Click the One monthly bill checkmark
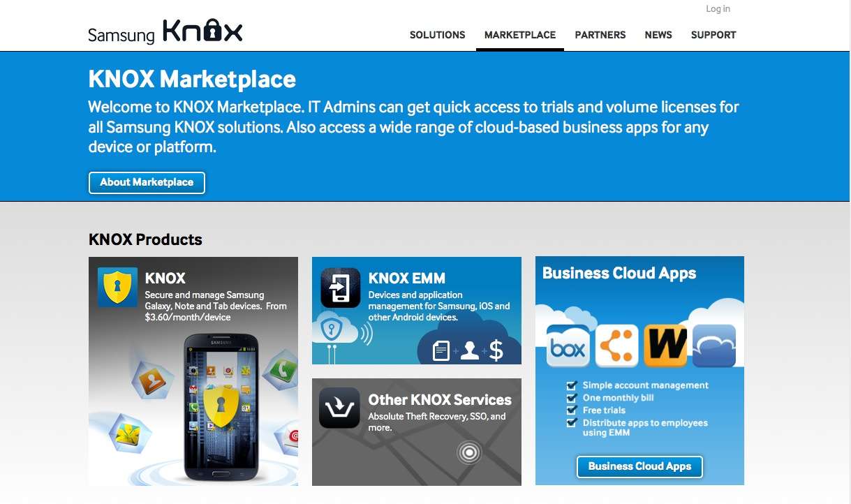 pos(572,398)
